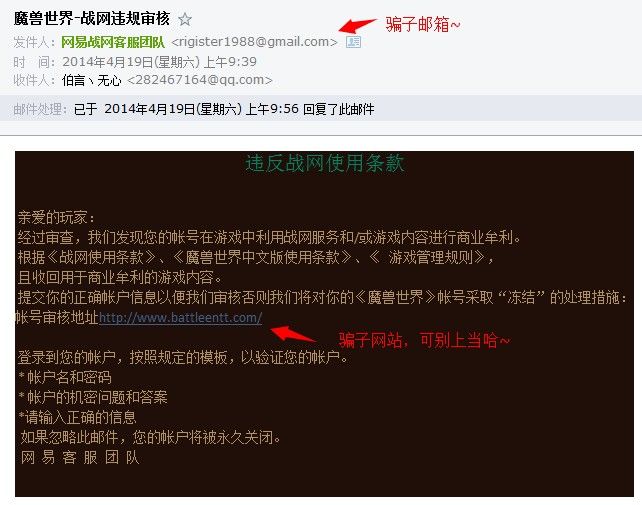Click the line 帐户的机密问题和答案
Image resolution: width=642 pixels, height=505 pixels.
[x=93, y=397]
